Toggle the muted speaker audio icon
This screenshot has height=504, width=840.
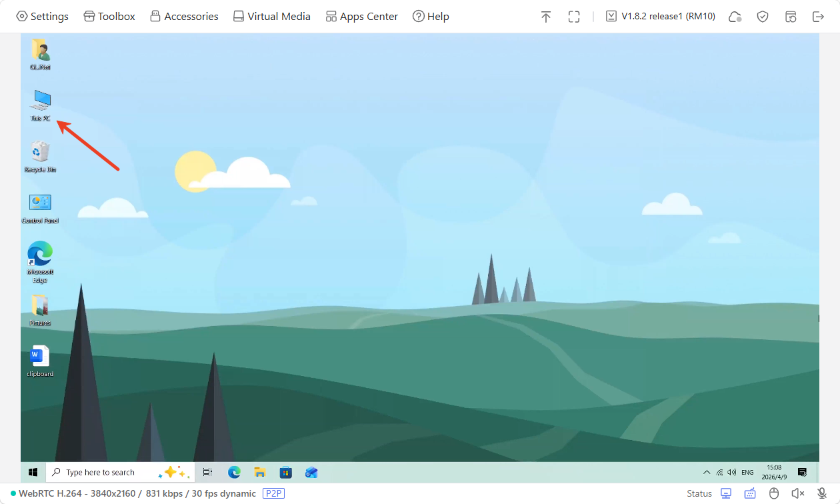pos(797,493)
